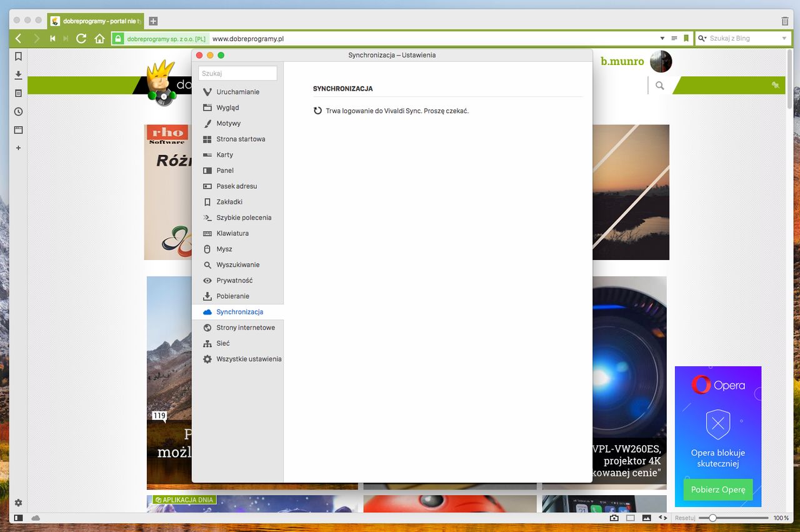
Task: Go to Strony internetowe settings
Action: 237,328
